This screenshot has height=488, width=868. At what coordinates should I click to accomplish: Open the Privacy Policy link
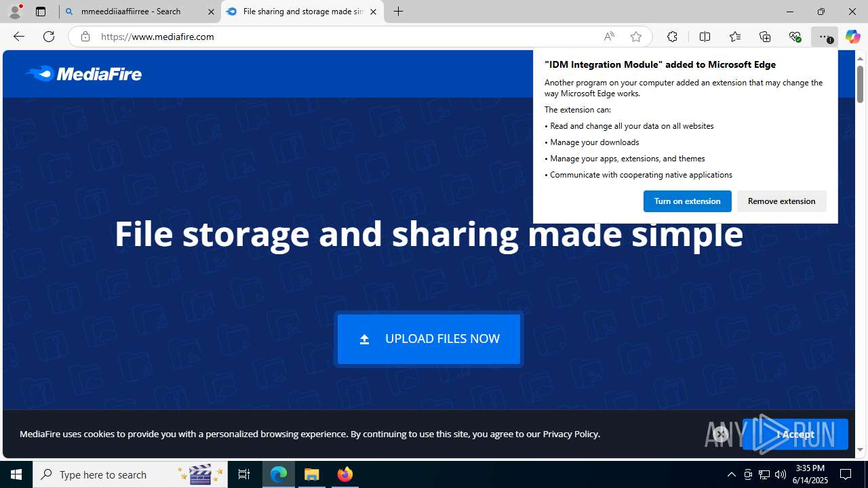point(570,434)
